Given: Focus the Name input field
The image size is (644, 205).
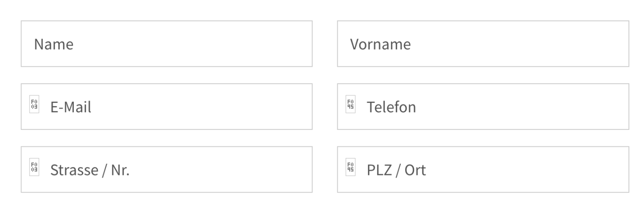Looking at the screenshot, I should pos(166,44).
